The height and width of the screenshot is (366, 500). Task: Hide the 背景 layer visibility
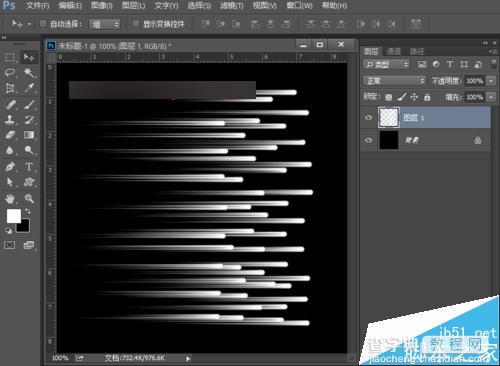point(368,140)
